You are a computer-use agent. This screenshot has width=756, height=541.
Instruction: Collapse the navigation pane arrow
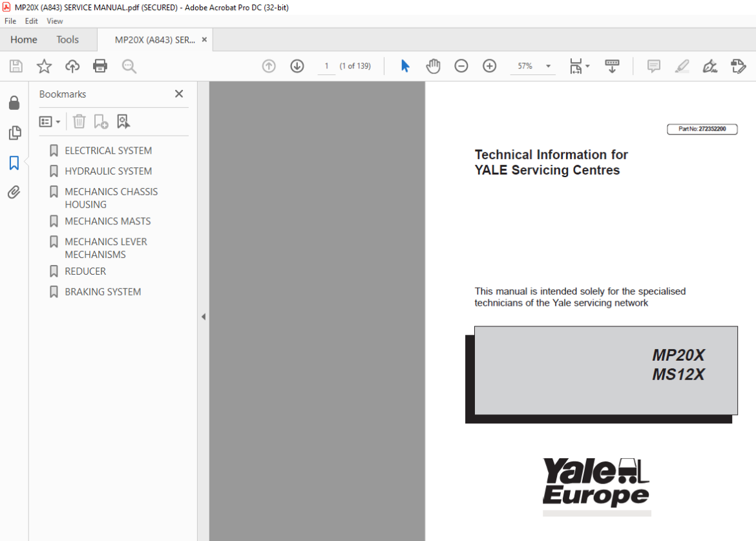click(204, 317)
